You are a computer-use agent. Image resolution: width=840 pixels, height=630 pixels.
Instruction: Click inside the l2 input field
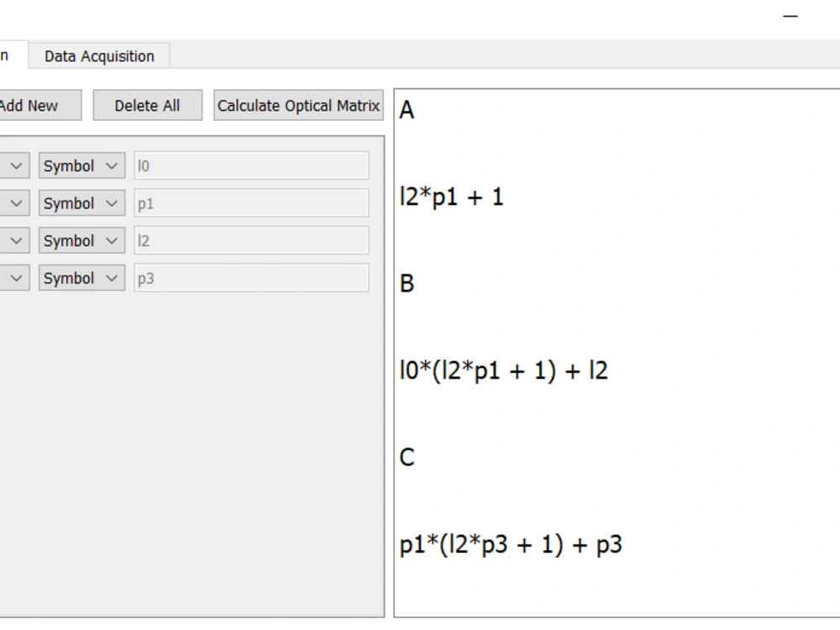(x=250, y=240)
